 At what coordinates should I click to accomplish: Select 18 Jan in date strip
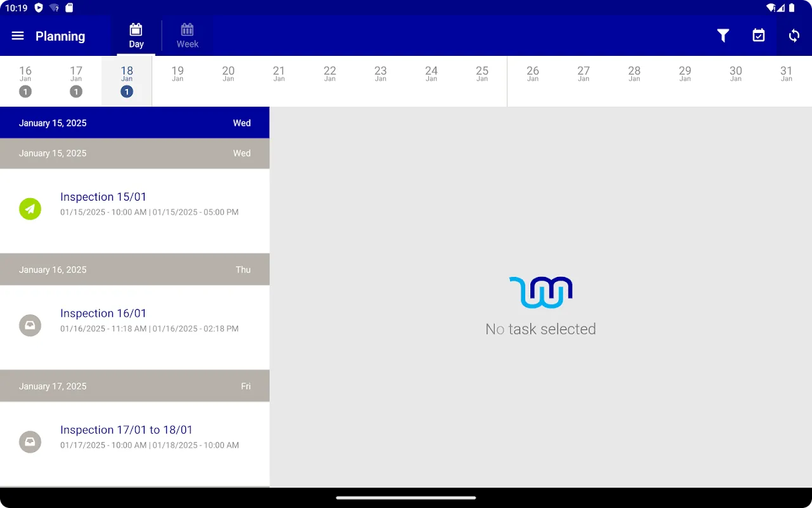[x=127, y=81]
